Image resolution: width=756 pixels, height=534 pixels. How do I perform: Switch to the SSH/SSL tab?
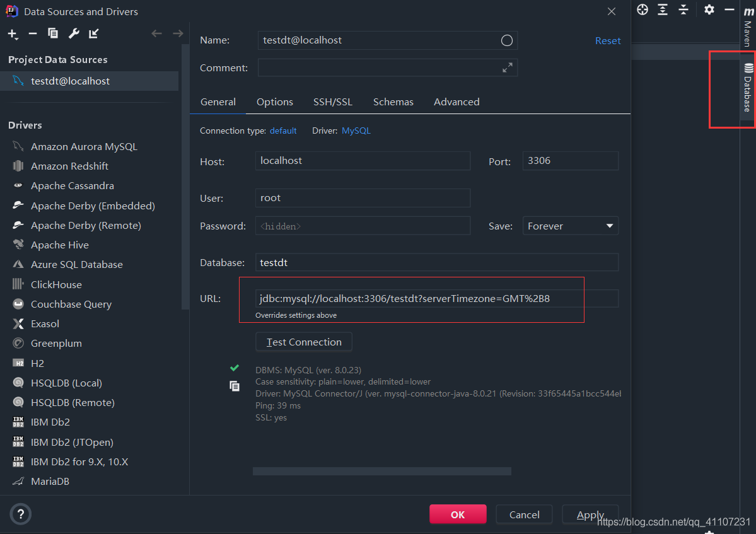tap(333, 102)
